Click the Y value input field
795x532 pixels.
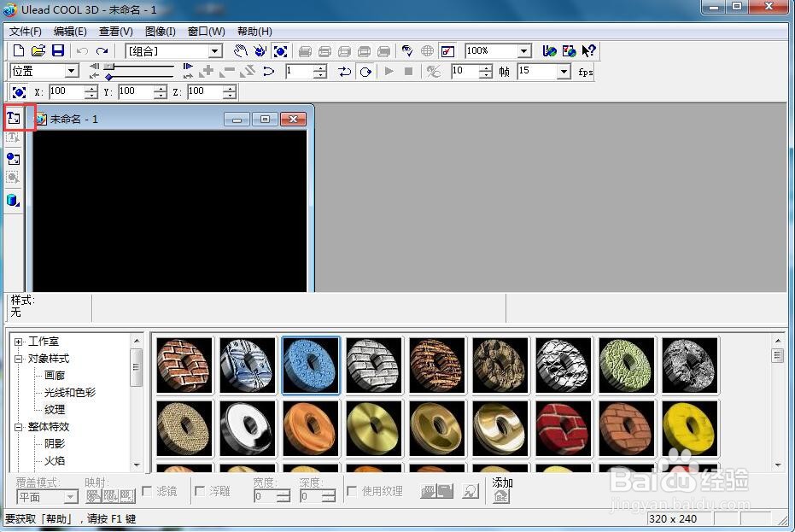pos(136,91)
